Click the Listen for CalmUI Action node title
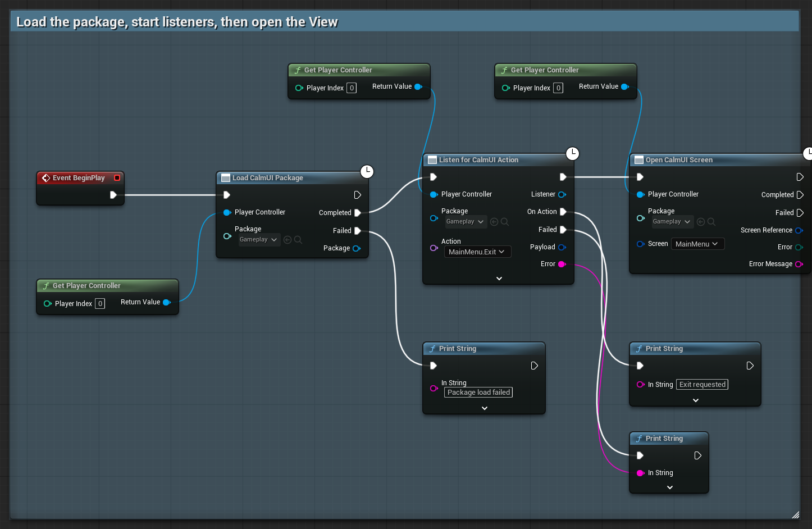812x529 pixels. (x=478, y=160)
